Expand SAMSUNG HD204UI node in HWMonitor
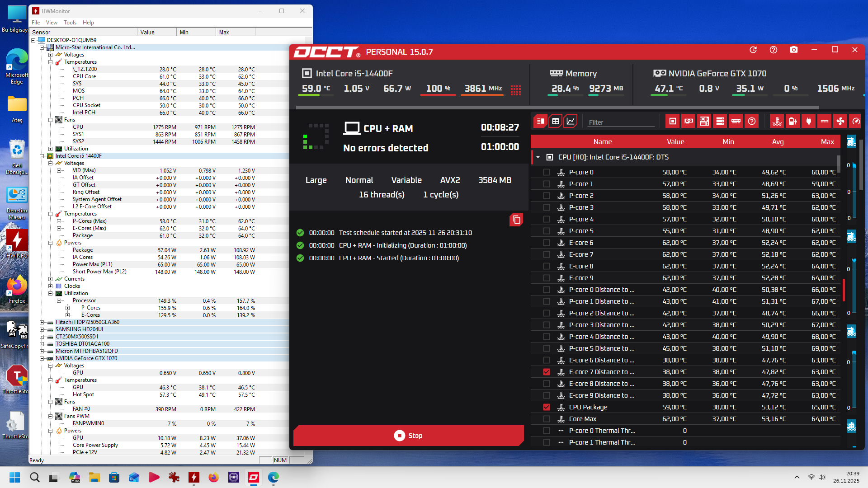The height and width of the screenshot is (488, 868). coord(42,329)
